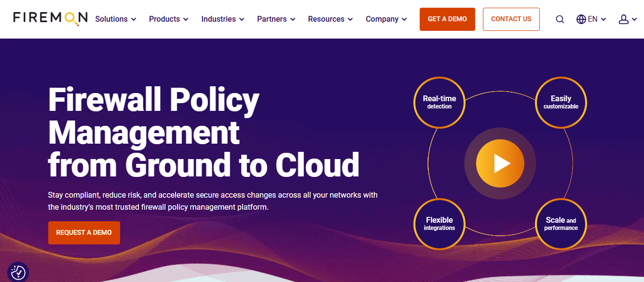Open the cookie preferences icon

18,272
